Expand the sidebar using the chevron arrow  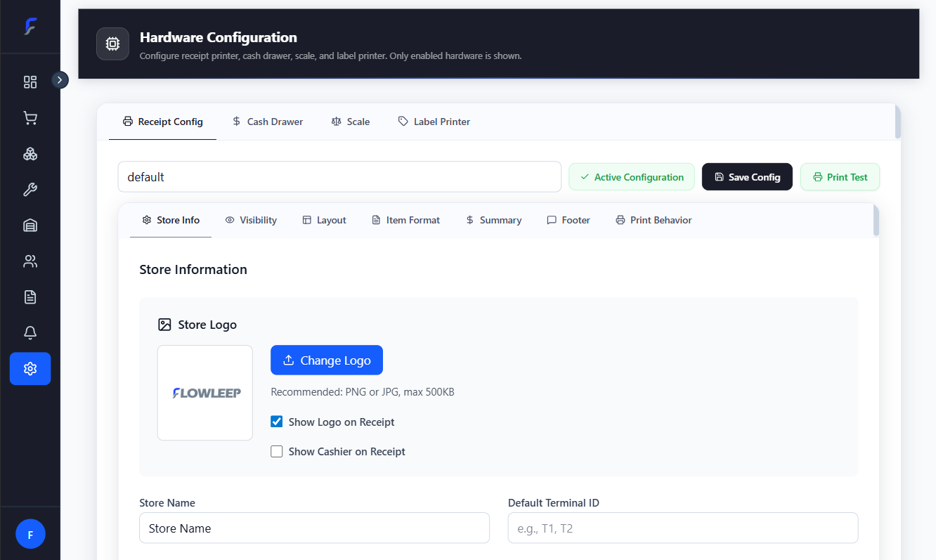pyautogui.click(x=60, y=80)
